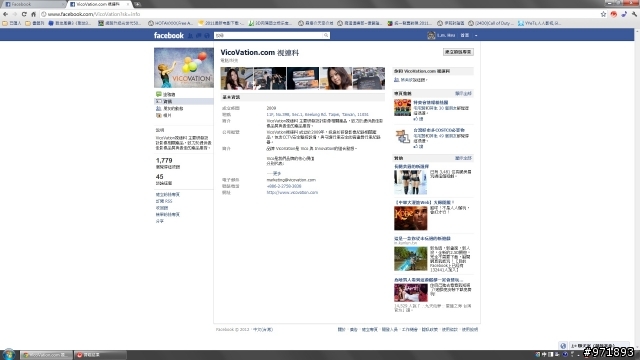Click the 1,779 likes count

[x=164, y=160]
